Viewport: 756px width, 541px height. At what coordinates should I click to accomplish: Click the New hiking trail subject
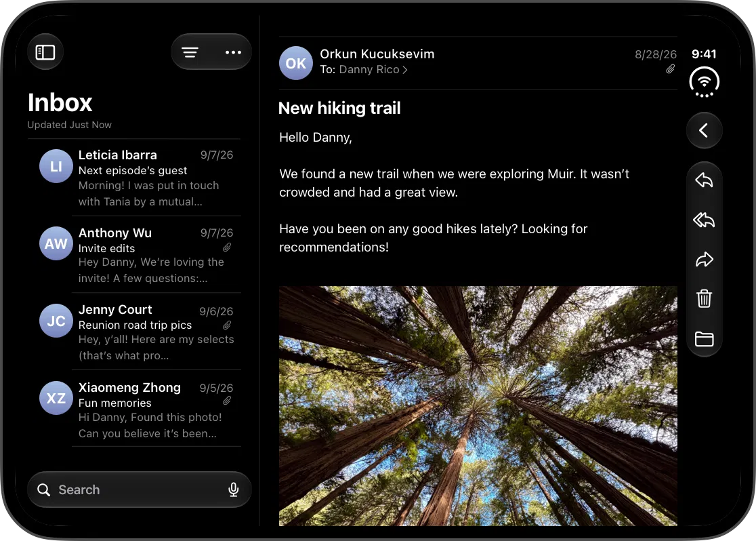[339, 108]
